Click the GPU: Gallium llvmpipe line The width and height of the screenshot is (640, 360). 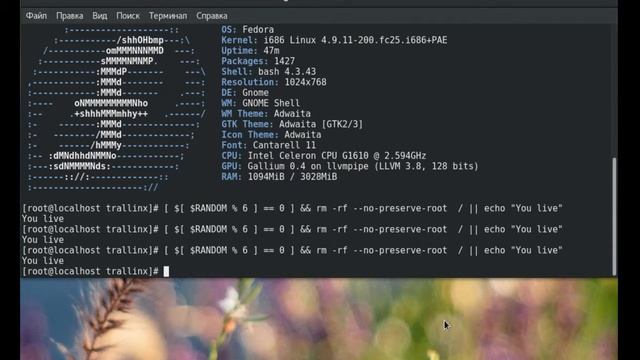[350, 166]
